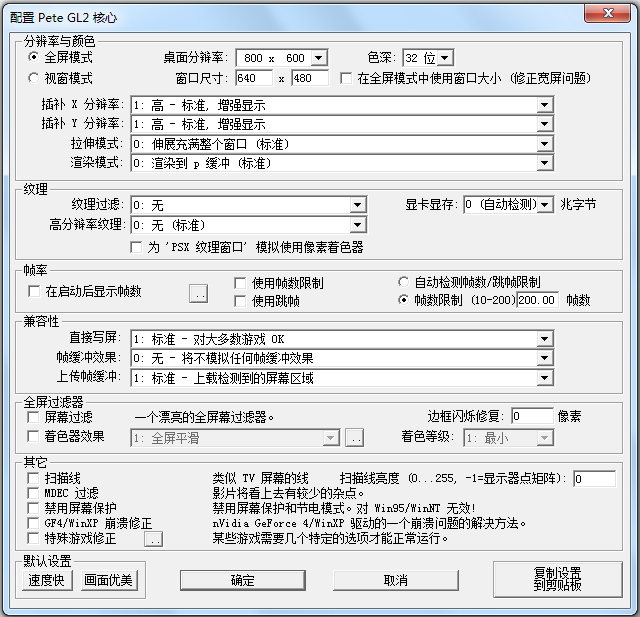
Task: Open 直接写屏 dropdown
Action: coord(342,339)
